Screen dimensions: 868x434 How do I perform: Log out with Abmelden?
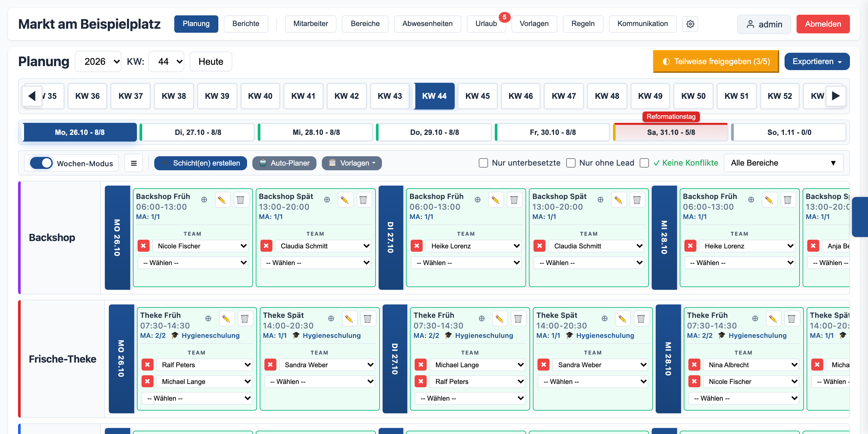coord(823,24)
